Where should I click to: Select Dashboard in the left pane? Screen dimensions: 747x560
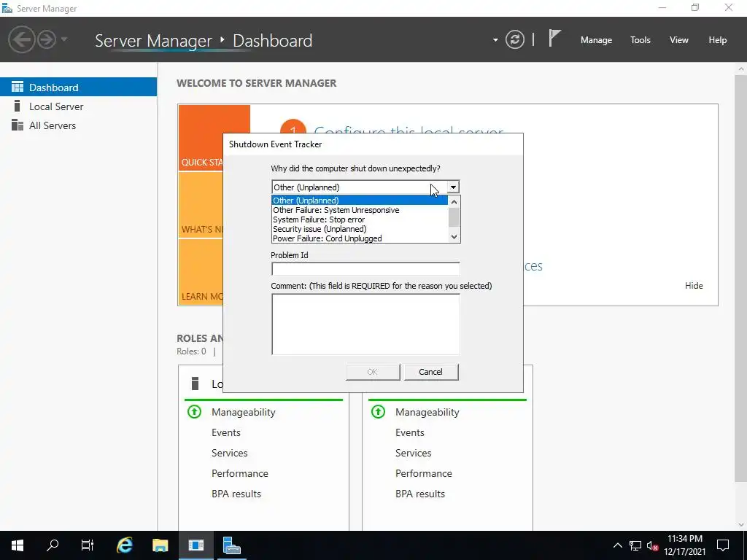coord(78,87)
